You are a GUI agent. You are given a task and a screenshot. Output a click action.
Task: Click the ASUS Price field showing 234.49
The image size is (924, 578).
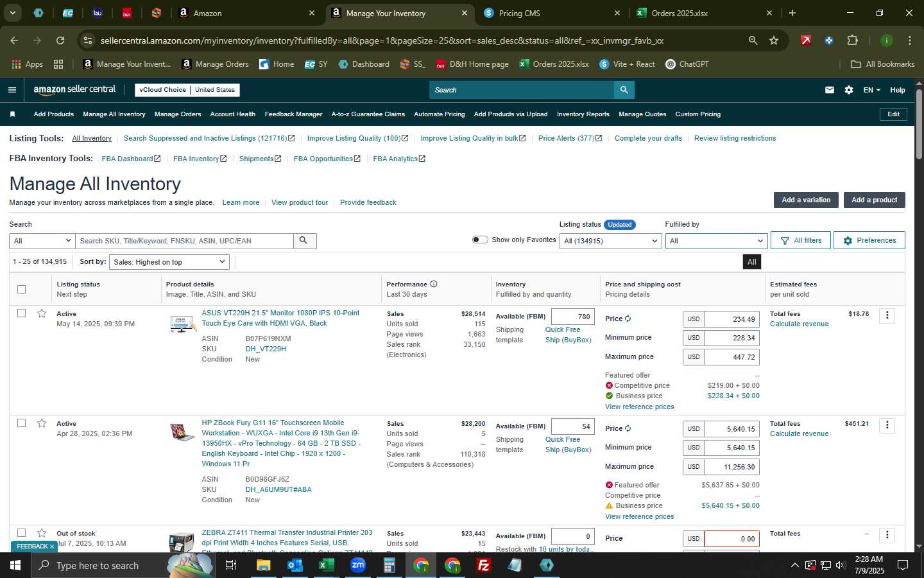732,319
